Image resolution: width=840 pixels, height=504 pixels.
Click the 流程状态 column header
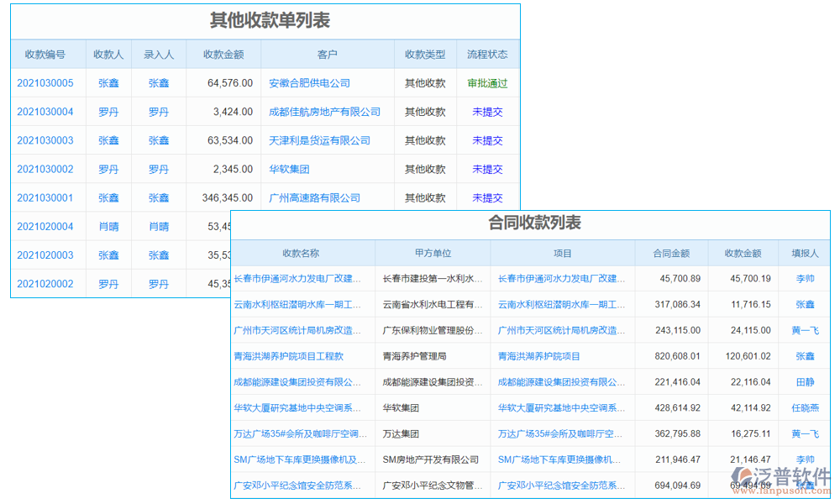pyautogui.click(x=487, y=53)
